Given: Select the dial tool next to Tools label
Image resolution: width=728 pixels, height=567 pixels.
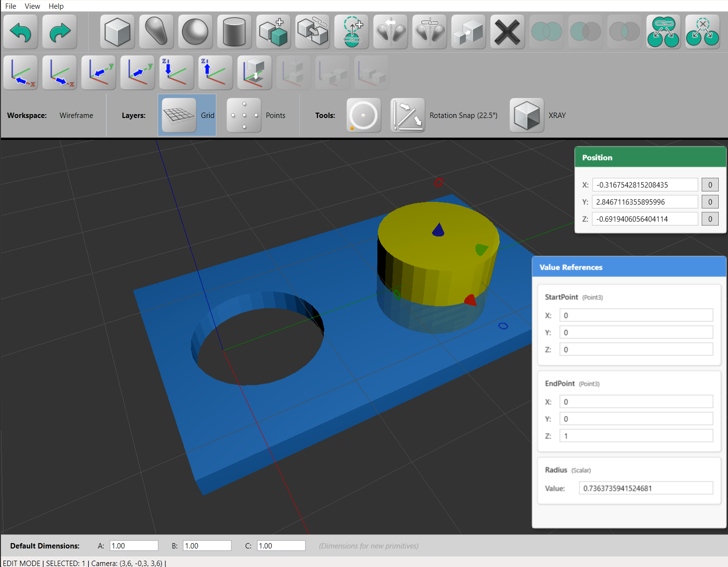Looking at the screenshot, I should point(364,115).
